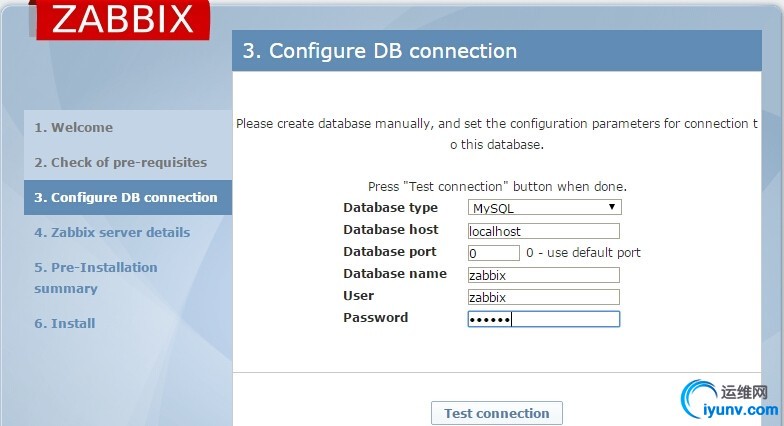Click the "User" label
This screenshot has width=784, height=426.
point(358,296)
